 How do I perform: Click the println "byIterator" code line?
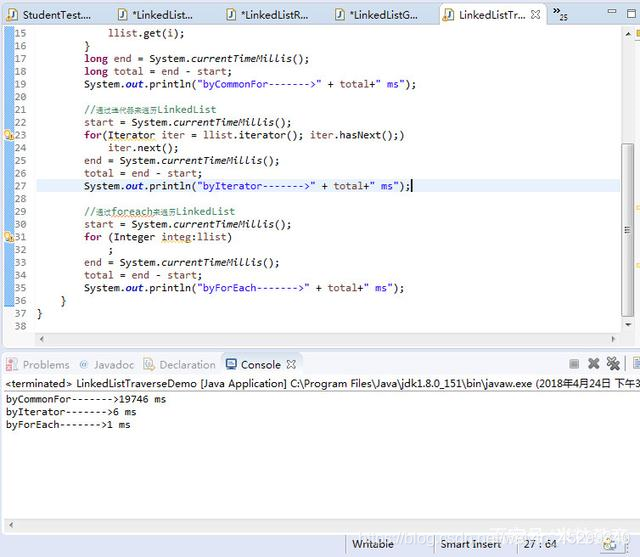247,186
